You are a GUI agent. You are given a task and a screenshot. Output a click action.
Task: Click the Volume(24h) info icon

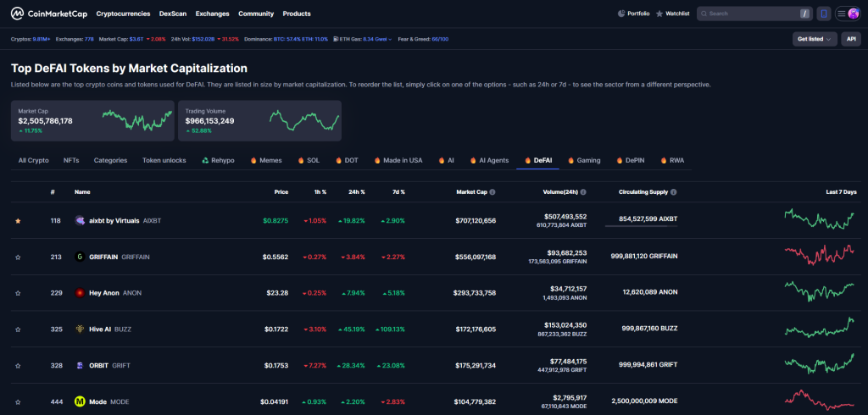click(x=583, y=192)
